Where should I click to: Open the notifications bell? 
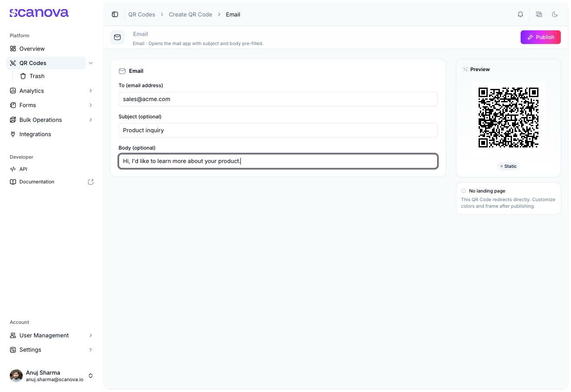click(520, 14)
